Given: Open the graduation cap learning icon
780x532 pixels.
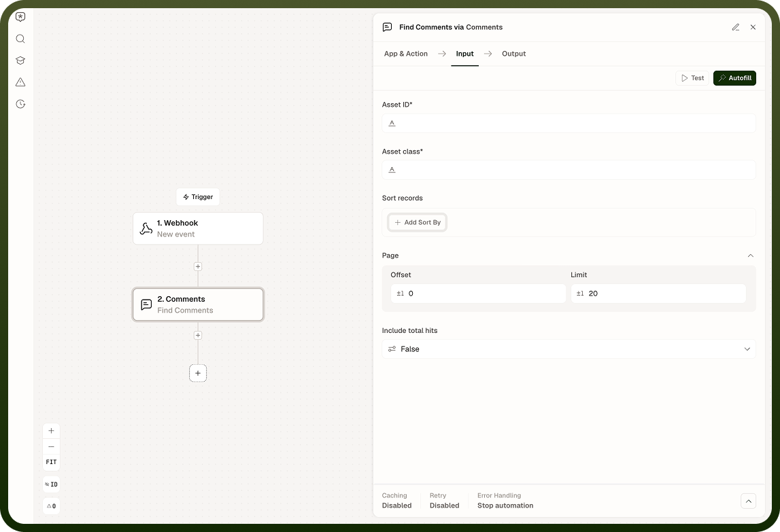Looking at the screenshot, I should pos(20,60).
